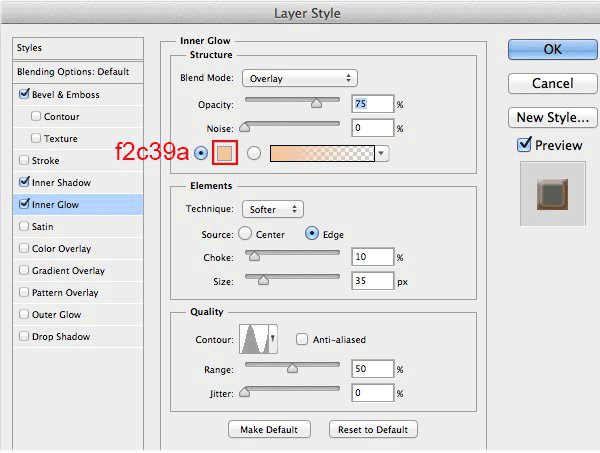Enable the Outer Glow checkbox
This screenshot has height=453, width=600.
[24, 314]
